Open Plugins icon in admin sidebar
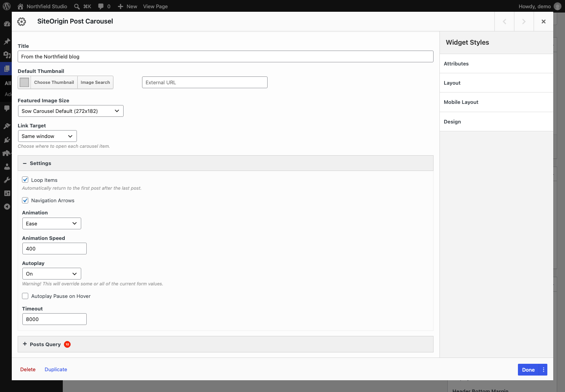The height and width of the screenshot is (392, 565). click(7, 140)
